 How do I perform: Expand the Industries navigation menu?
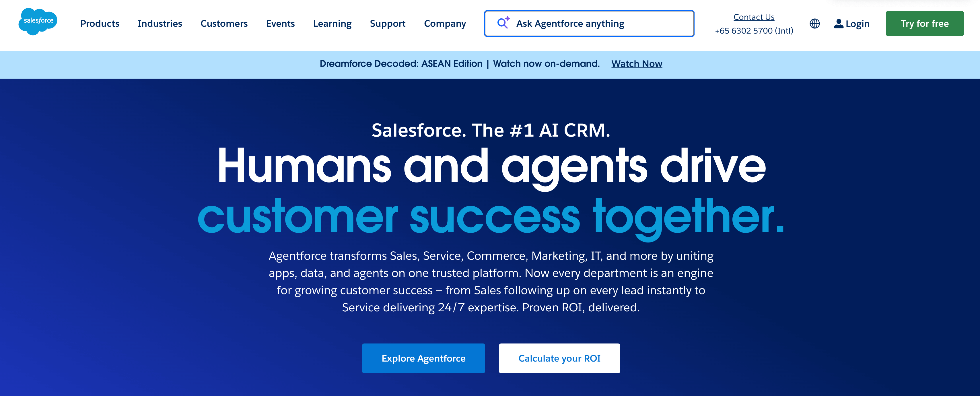point(160,24)
